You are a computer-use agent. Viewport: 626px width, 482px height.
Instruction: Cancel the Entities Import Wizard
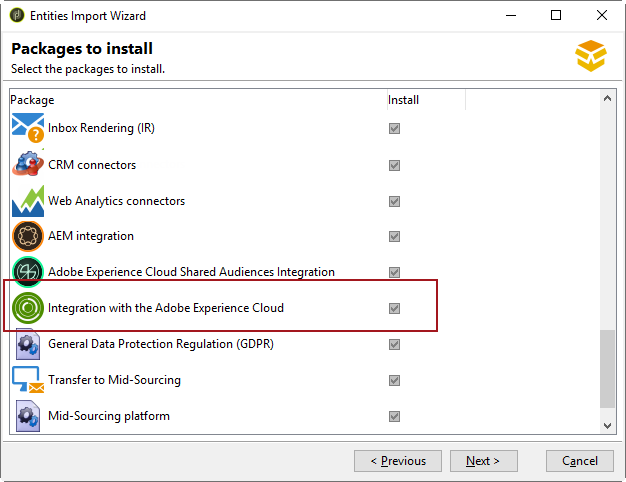579,461
